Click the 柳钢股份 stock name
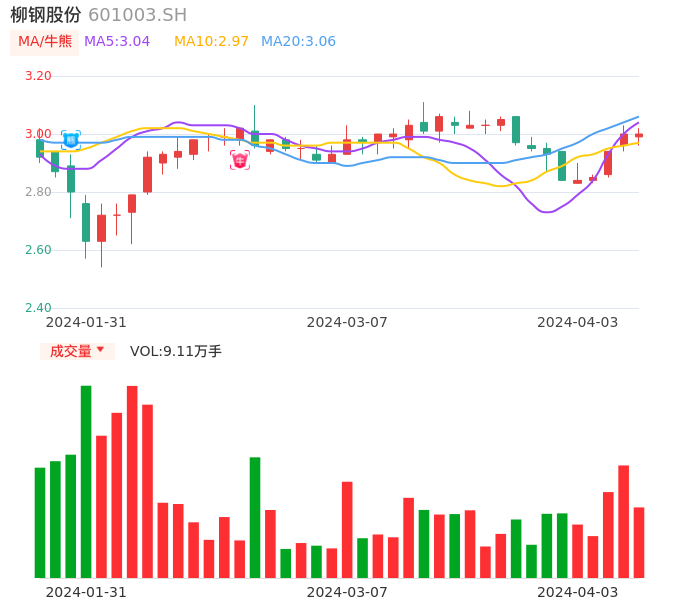Image resolution: width=686 pixels, height=606 pixels. [45, 15]
